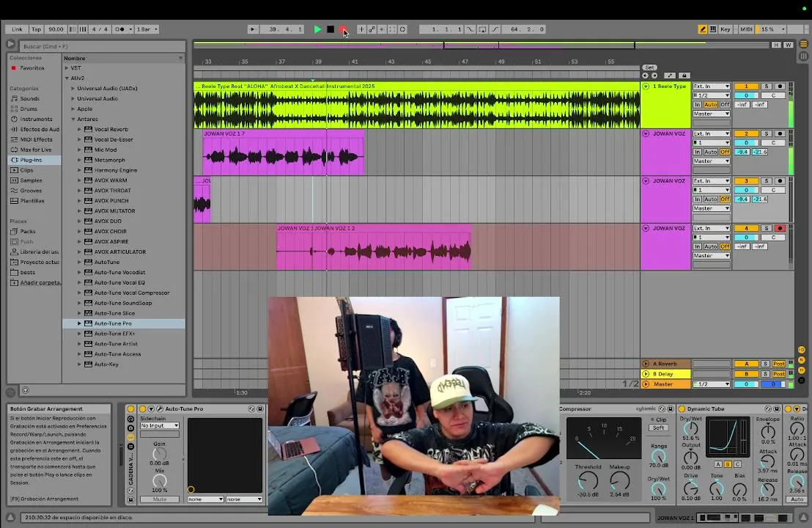Screen dimensions: 812x528
Task: Expand the VST folder
Action: (67, 68)
